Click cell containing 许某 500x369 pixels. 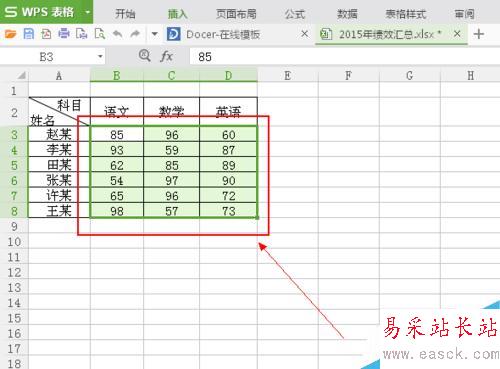(x=59, y=196)
